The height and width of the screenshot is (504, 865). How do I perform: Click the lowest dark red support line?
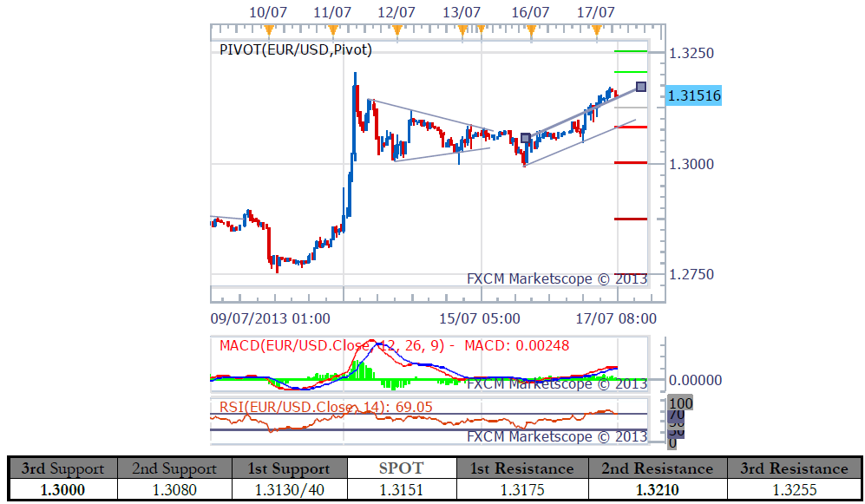[x=630, y=274]
